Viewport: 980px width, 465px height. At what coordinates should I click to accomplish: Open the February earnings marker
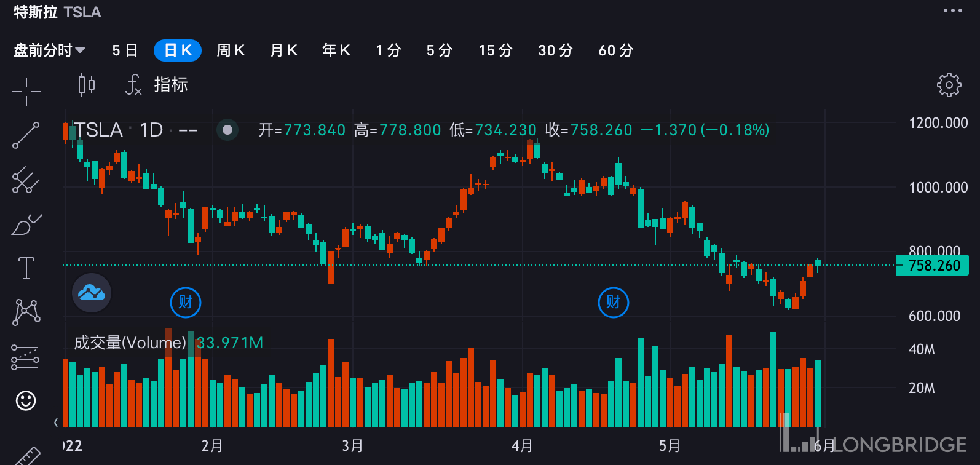coord(185,302)
